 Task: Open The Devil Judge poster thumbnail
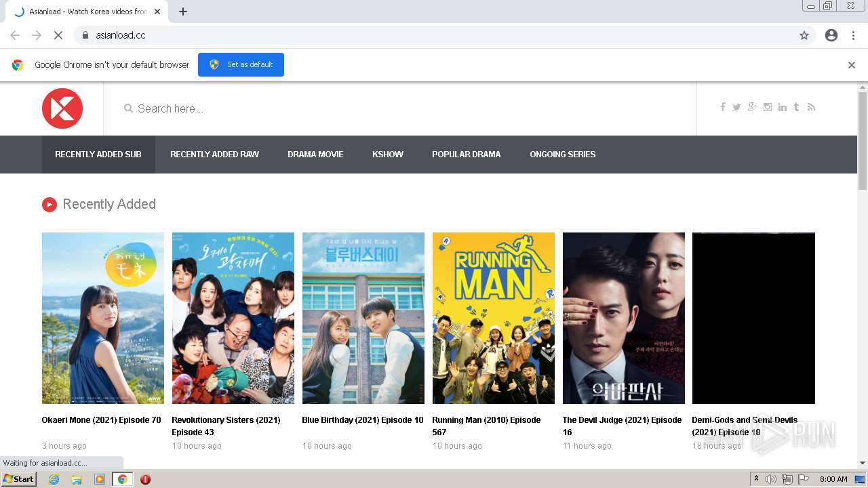tap(624, 318)
